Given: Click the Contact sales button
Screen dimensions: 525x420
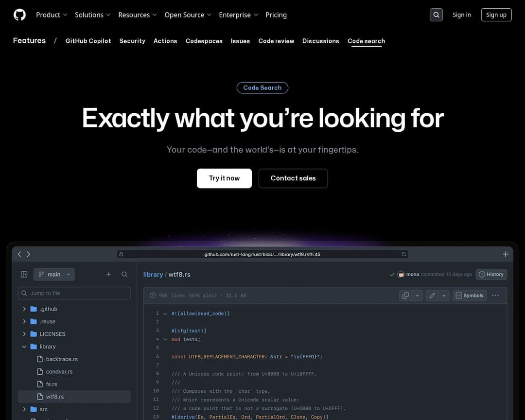Looking at the screenshot, I should (293, 178).
